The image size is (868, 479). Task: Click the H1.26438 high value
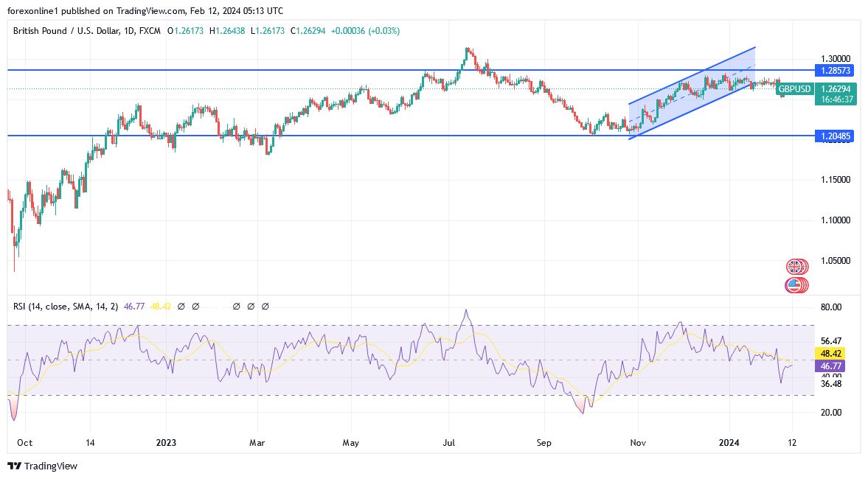click(227, 31)
